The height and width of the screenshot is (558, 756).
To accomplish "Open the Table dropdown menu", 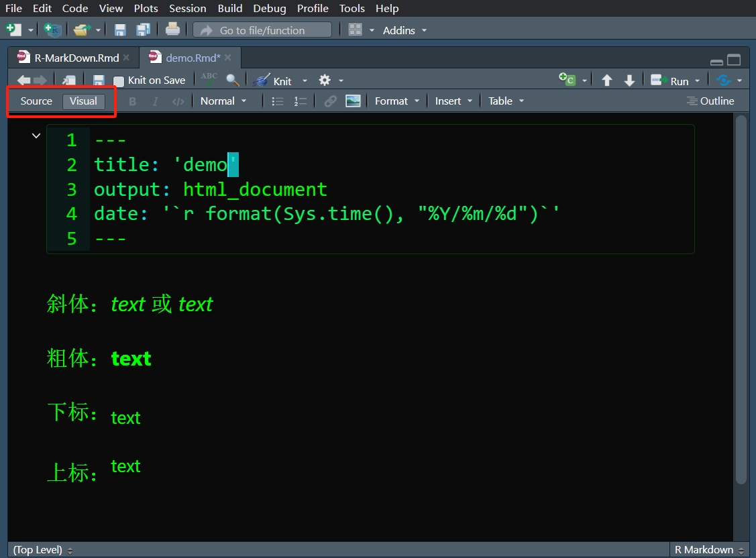I will [x=506, y=101].
